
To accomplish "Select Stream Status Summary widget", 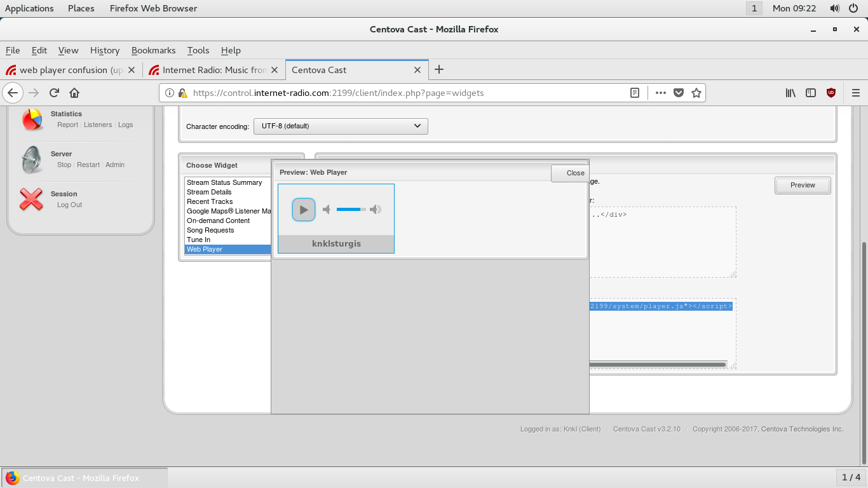I will (224, 182).
